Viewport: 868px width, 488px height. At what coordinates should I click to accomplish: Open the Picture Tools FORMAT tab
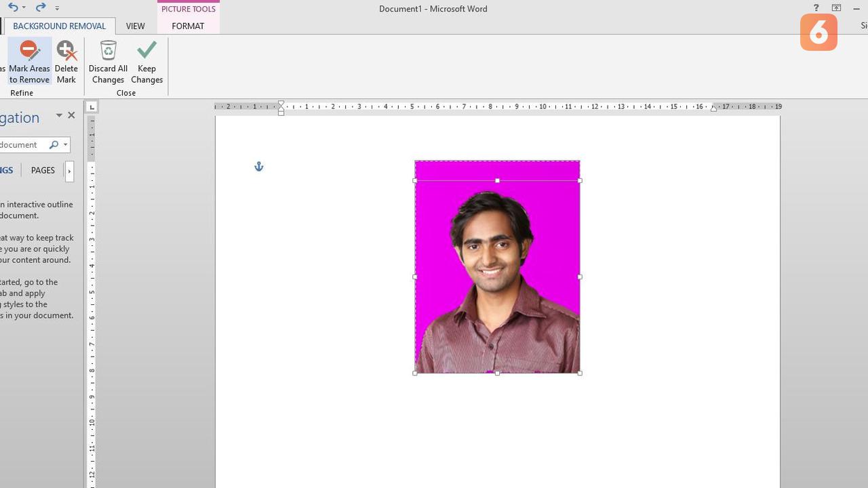click(x=188, y=26)
